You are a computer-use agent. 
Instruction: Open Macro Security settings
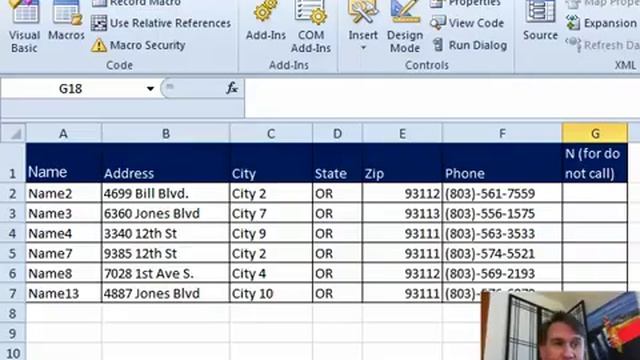point(138,45)
